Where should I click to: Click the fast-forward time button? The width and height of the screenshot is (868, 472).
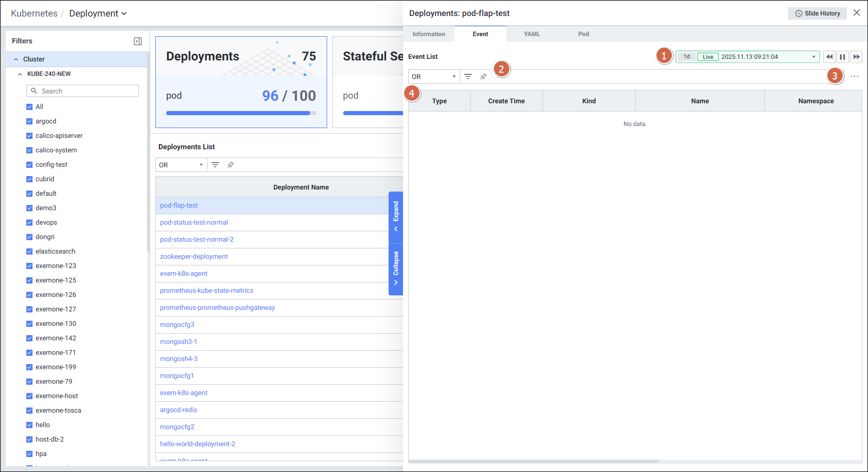tap(856, 57)
